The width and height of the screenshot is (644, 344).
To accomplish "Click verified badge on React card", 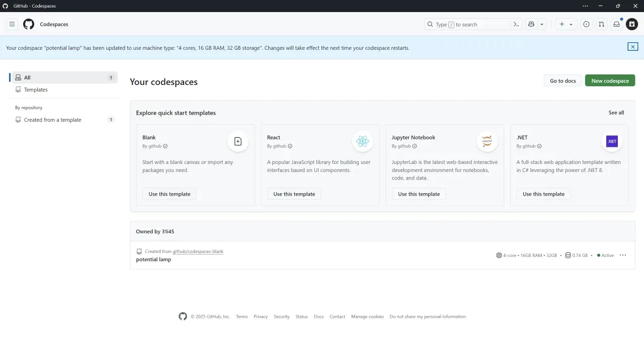I will [x=290, y=146].
